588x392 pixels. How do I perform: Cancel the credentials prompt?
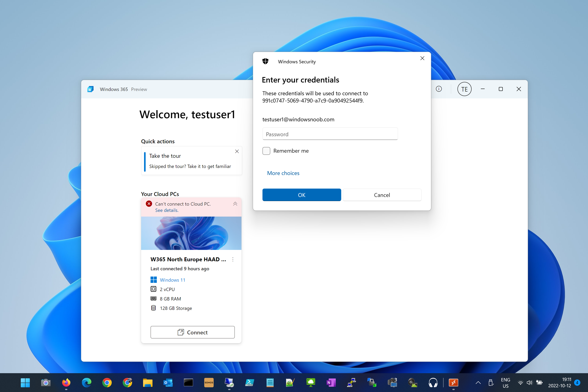point(382,195)
